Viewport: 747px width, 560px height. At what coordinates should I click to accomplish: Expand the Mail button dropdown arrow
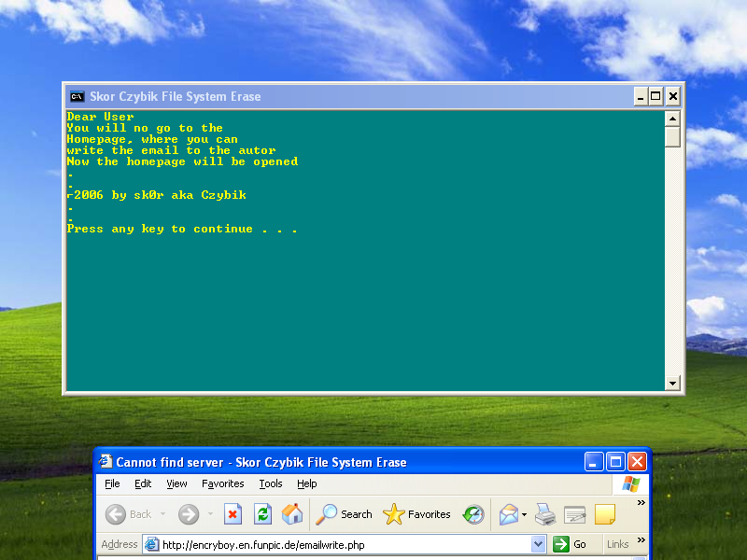524,514
